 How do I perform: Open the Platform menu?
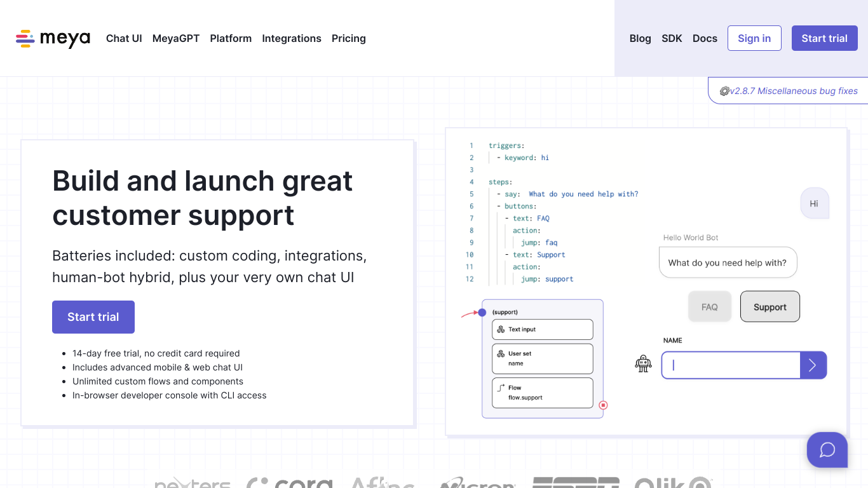pyautogui.click(x=231, y=38)
